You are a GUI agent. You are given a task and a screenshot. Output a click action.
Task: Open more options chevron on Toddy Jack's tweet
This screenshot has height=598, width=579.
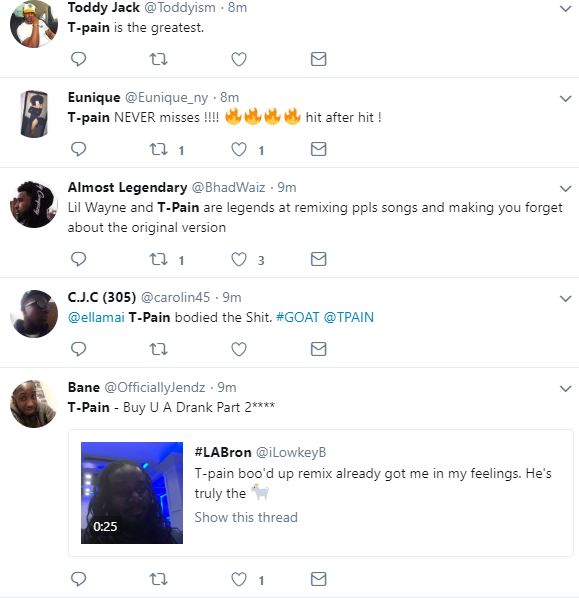[565, 8]
